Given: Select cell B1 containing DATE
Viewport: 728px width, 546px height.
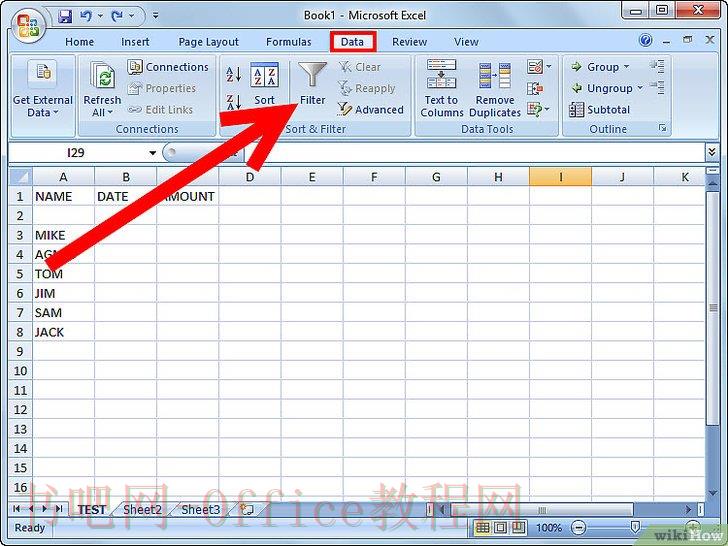Looking at the screenshot, I should [125, 196].
